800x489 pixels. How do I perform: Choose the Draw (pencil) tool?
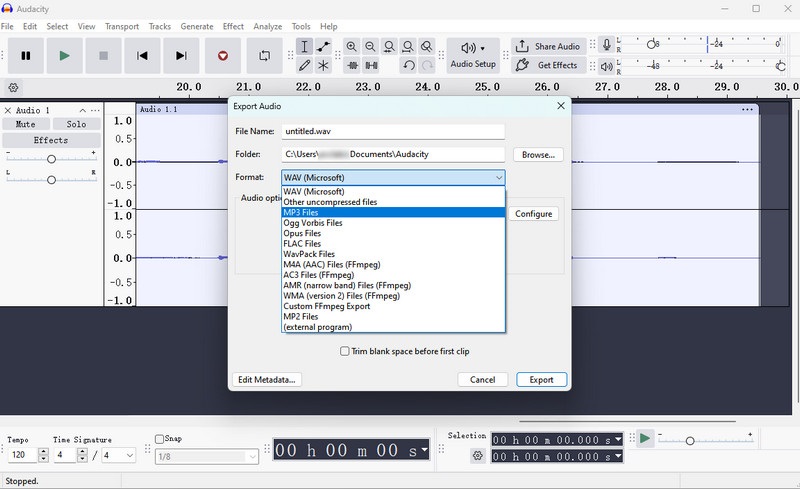click(x=304, y=65)
